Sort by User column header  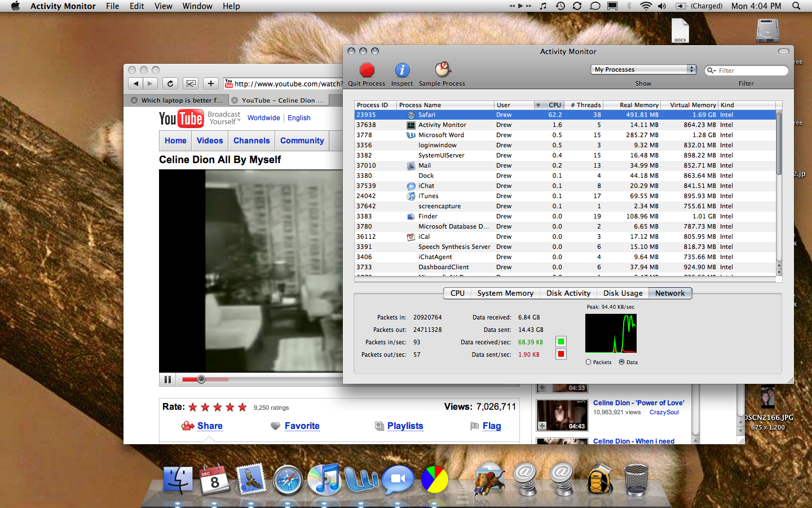(514, 105)
